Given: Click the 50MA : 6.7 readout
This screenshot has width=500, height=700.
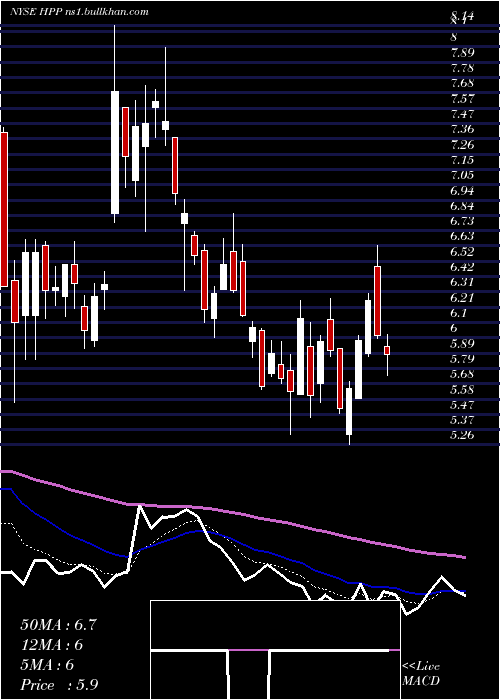Looking at the screenshot, I should pos(58,625).
